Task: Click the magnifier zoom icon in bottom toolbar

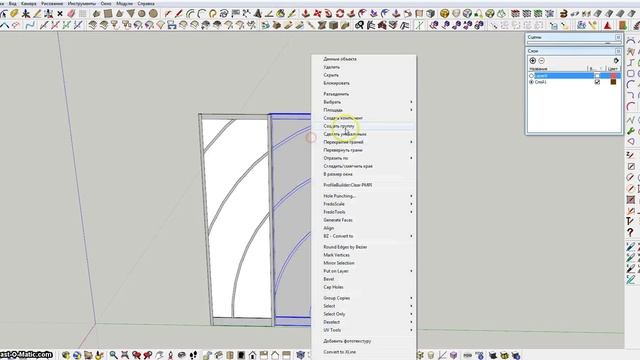Action: pyautogui.click(x=113, y=355)
